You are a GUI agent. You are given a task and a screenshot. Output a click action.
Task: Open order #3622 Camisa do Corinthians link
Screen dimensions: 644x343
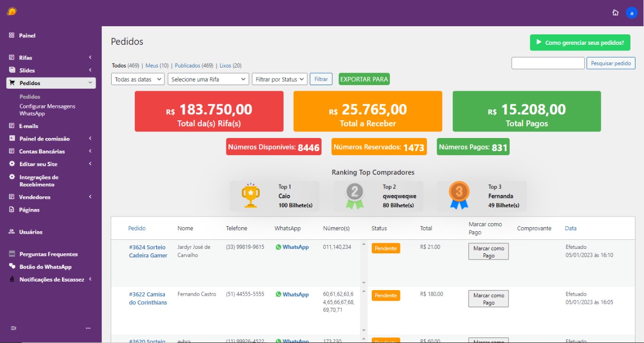click(x=148, y=298)
